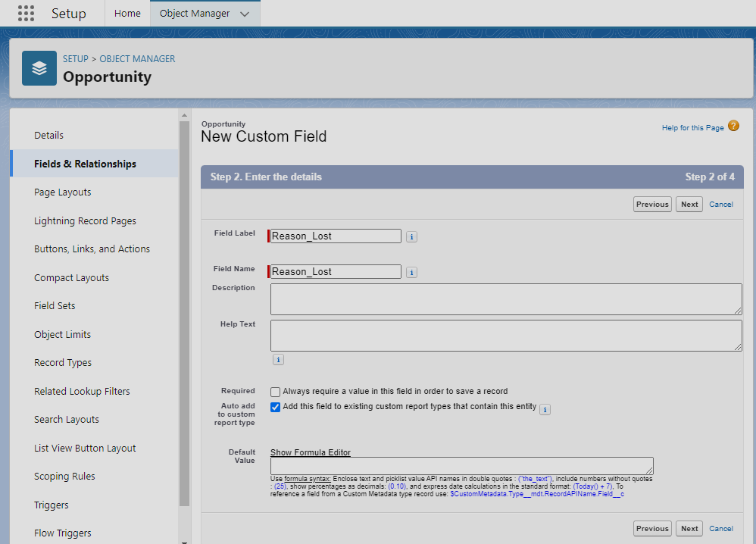Go to Triggers

(x=51, y=505)
